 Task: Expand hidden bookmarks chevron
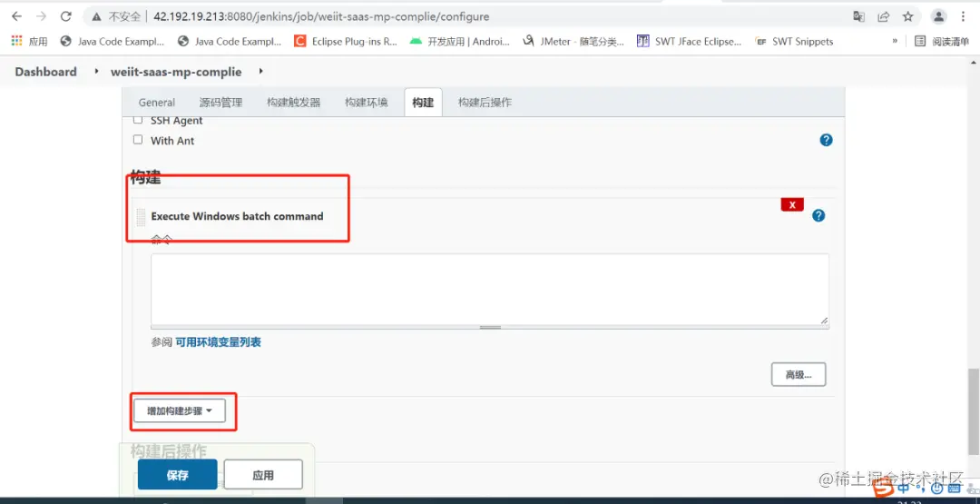pos(895,41)
